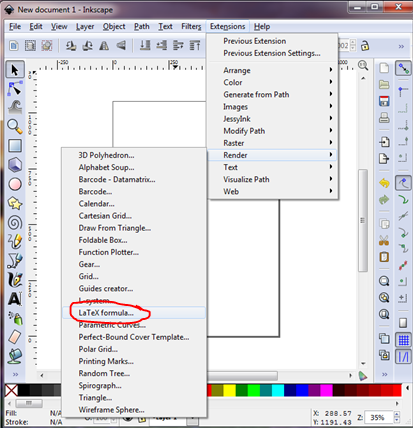Expand the Modify Path submenu

272,131
